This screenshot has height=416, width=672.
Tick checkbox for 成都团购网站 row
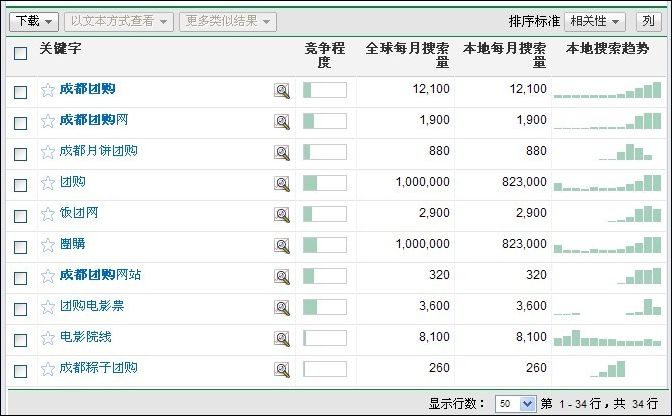tap(21, 277)
